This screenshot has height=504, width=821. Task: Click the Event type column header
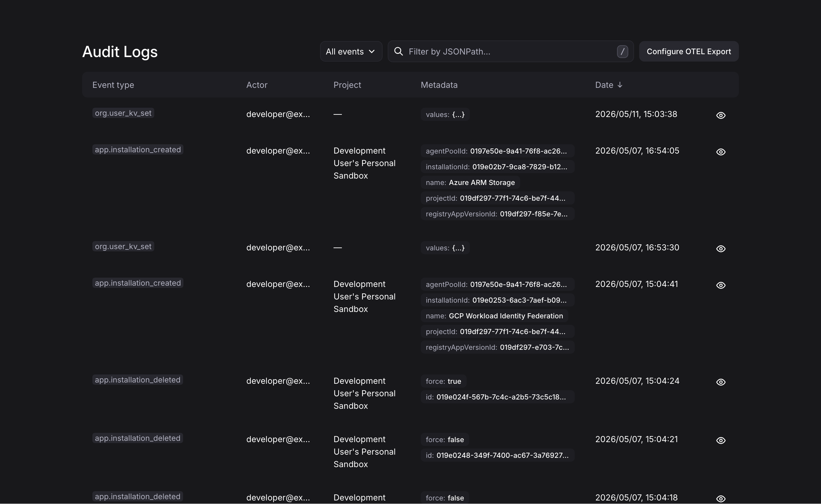point(113,85)
